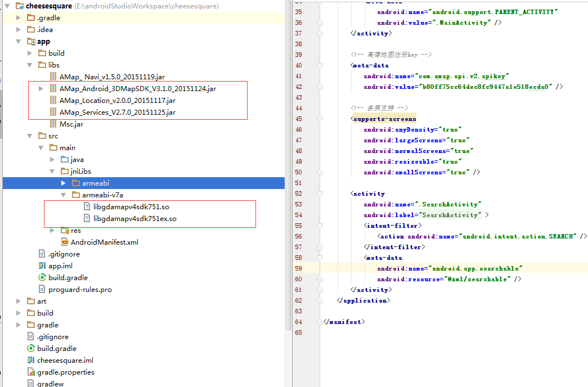Collapse the cheesesquare project root node
The image size is (588, 387).
point(7,6)
